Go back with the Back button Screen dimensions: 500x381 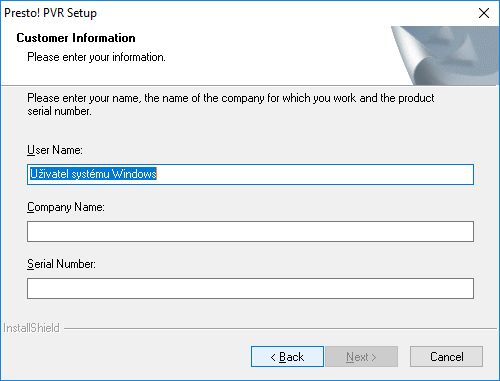tap(287, 357)
